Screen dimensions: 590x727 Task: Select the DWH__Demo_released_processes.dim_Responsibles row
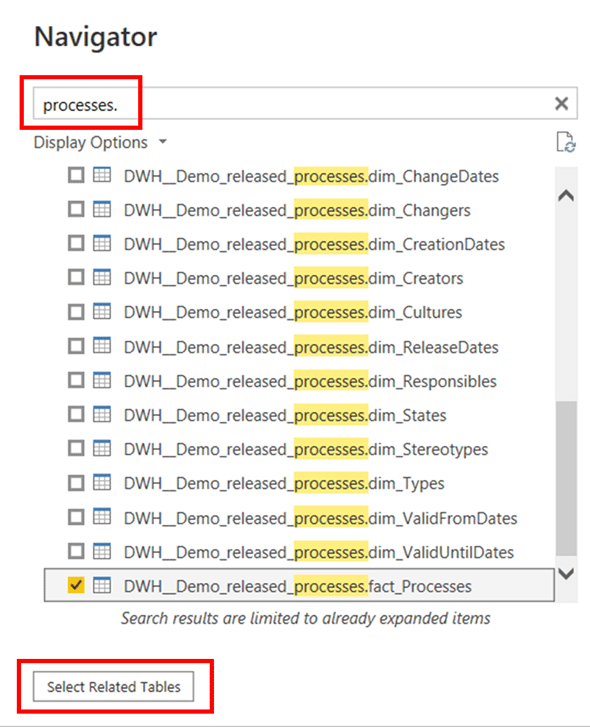299,381
